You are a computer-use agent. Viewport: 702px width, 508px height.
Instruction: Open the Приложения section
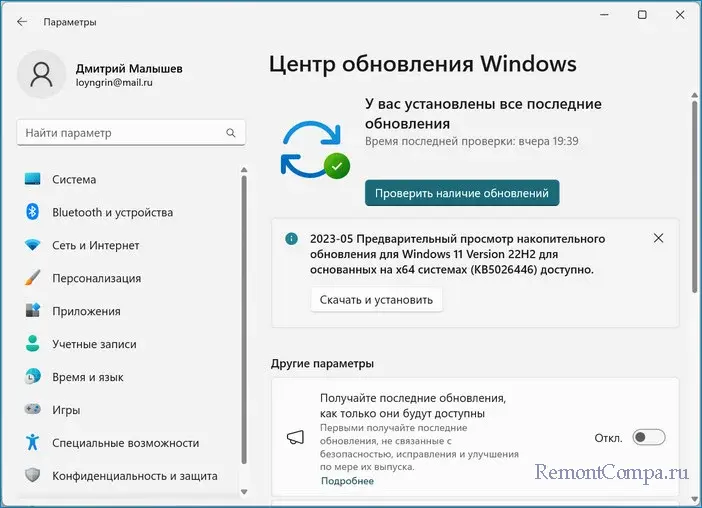(x=86, y=311)
